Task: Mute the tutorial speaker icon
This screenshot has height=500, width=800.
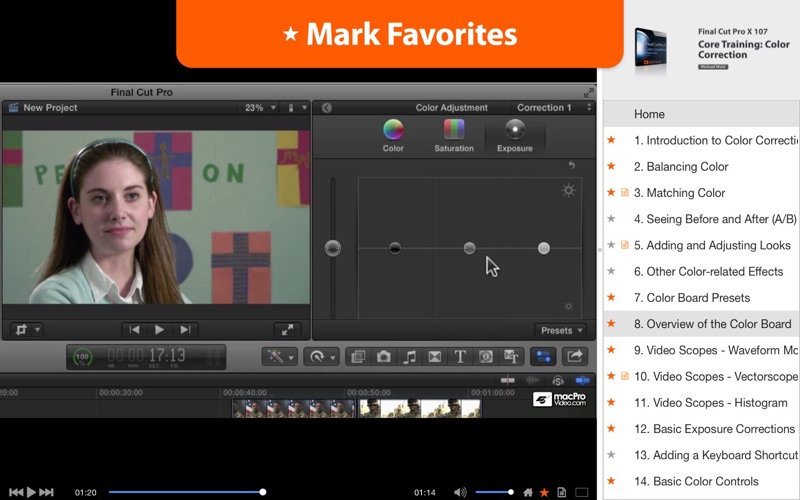Action: point(460,492)
